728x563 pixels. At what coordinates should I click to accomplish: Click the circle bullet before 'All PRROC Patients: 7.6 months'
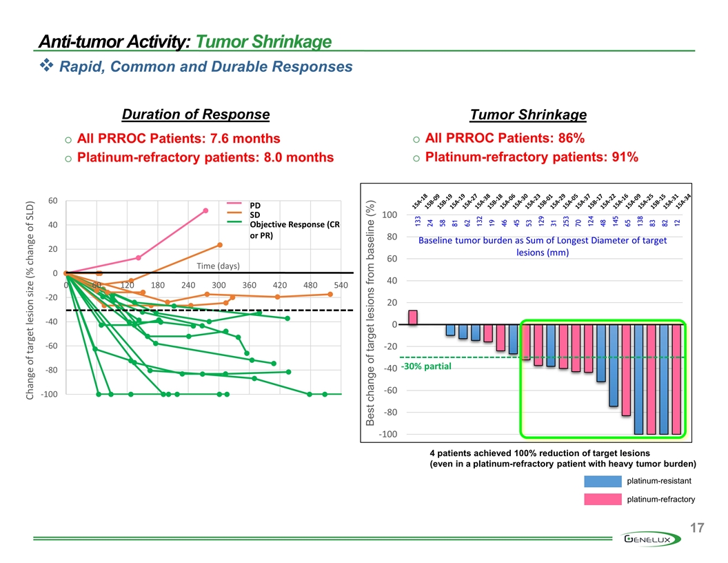[68, 140]
